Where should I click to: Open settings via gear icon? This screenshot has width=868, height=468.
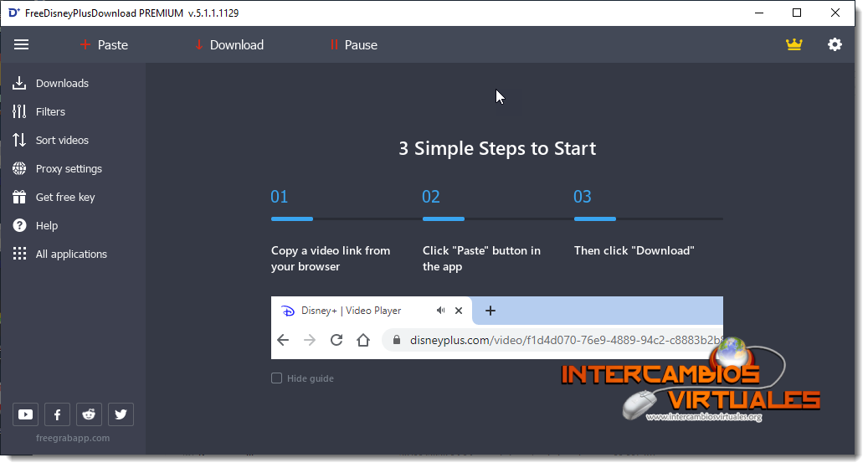click(x=835, y=44)
